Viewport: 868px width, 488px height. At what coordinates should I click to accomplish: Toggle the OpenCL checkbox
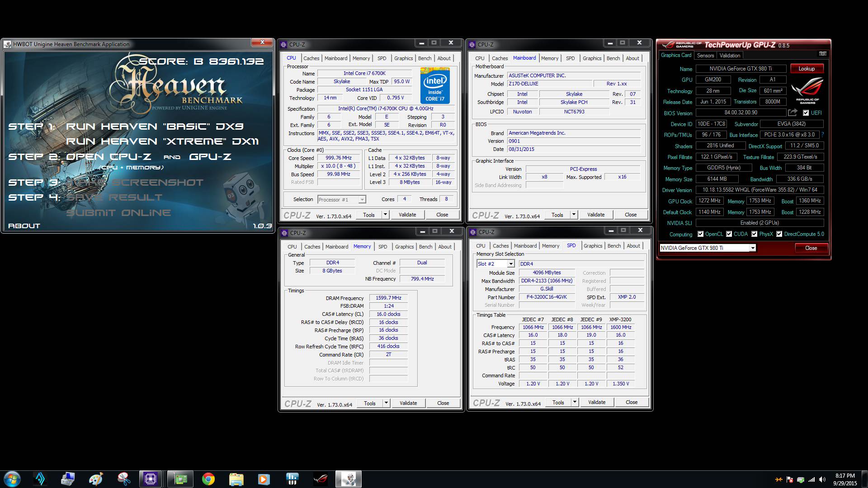tap(700, 234)
